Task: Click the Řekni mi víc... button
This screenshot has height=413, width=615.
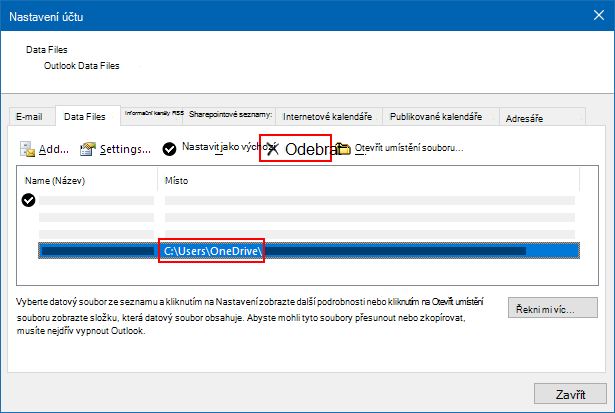Action: click(x=553, y=307)
